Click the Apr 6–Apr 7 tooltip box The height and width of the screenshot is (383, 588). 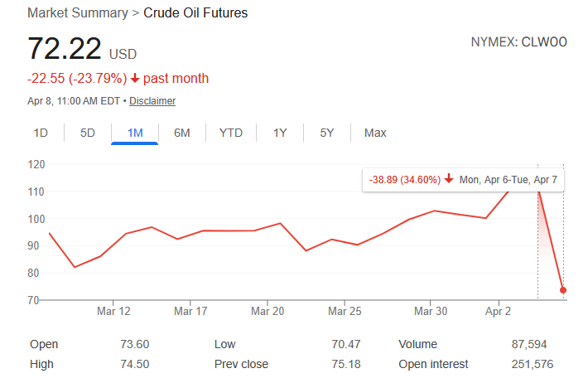pos(463,179)
